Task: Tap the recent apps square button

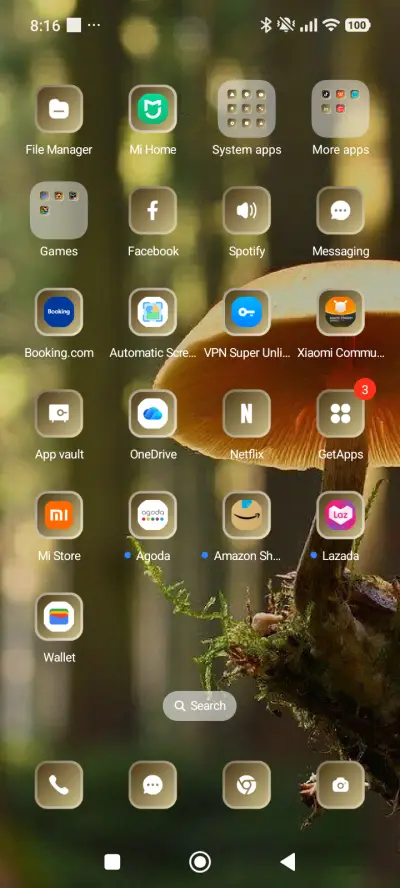Action: (112, 862)
